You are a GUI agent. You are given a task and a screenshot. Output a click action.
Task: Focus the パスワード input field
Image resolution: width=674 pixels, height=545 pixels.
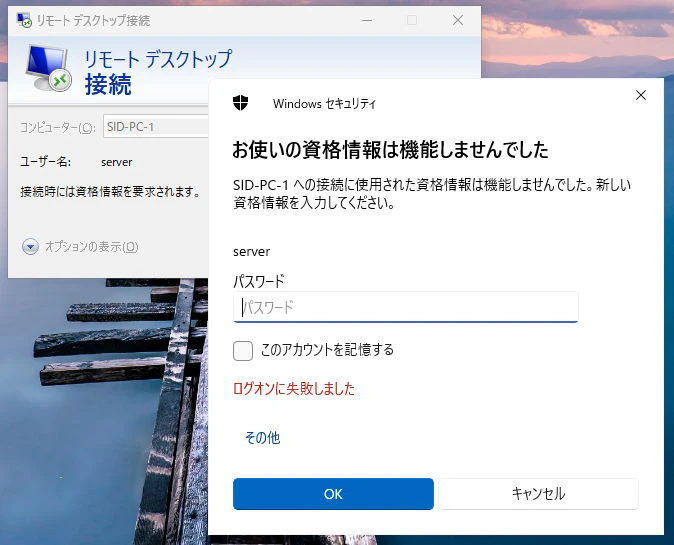pyautogui.click(x=405, y=307)
